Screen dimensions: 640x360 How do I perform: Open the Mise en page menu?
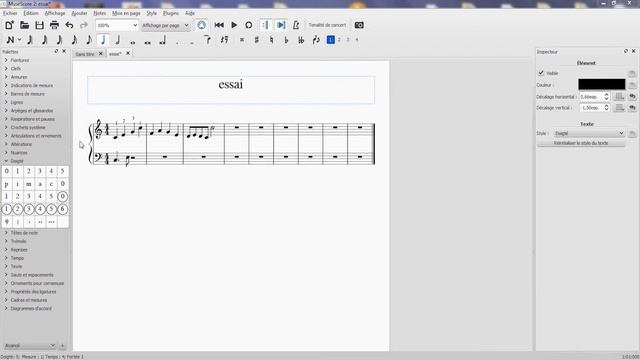tap(126, 13)
